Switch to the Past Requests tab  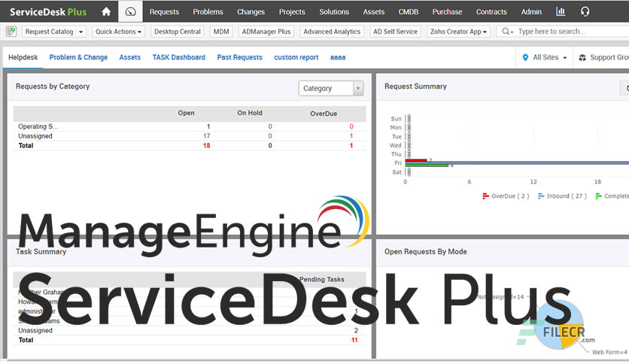tap(239, 57)
